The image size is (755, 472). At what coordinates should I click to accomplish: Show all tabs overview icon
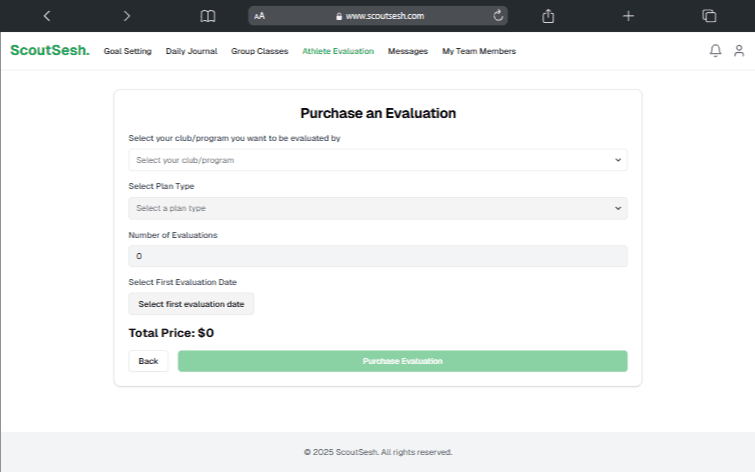[709, 16]
